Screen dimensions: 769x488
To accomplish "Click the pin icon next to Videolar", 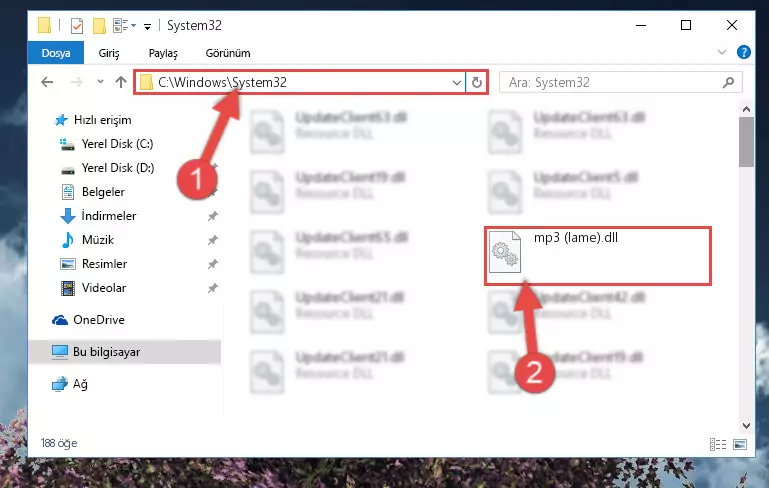I will (212, 288).
